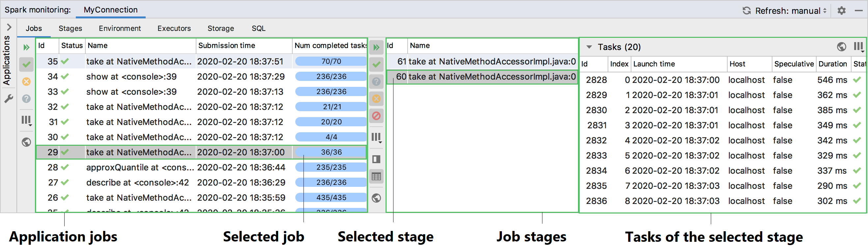Switch to the SQL tab
Viewport: 868px width, 250px height.
[x=258, y=28]
